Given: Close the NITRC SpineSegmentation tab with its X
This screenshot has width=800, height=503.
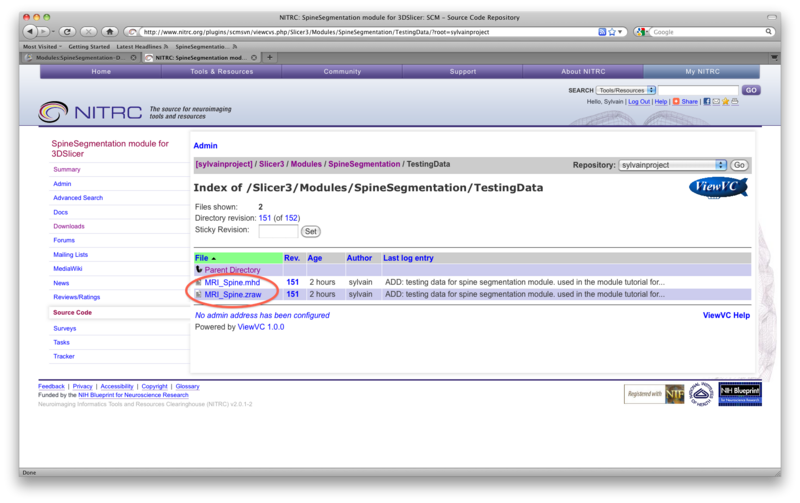Looking at the screenshot, I should [254, 58].
